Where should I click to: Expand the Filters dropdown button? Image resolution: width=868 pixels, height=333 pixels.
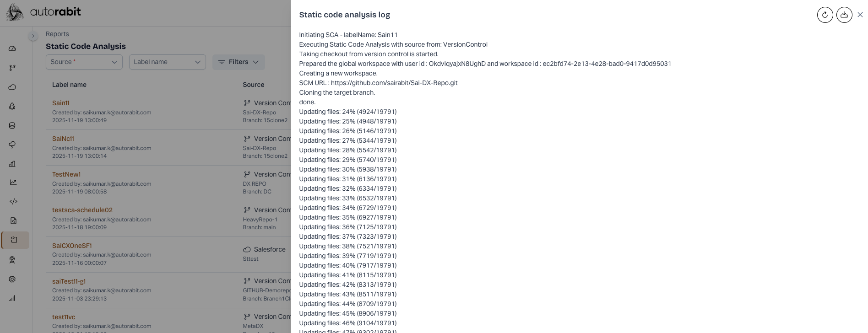point(239,62)
